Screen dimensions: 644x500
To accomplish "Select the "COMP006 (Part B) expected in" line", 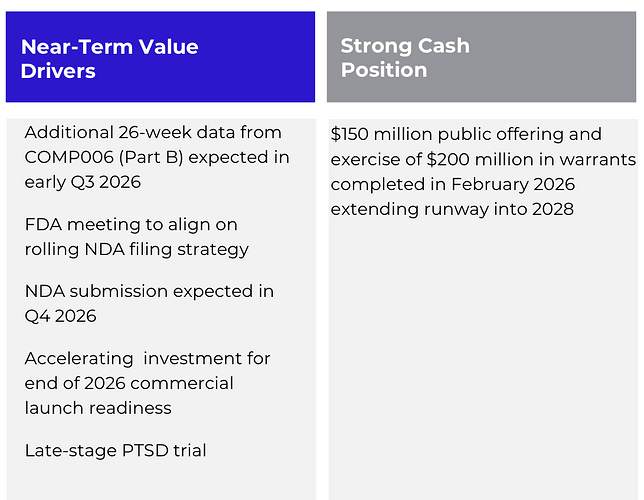I will pyautogui.click(x=157, y=158).
